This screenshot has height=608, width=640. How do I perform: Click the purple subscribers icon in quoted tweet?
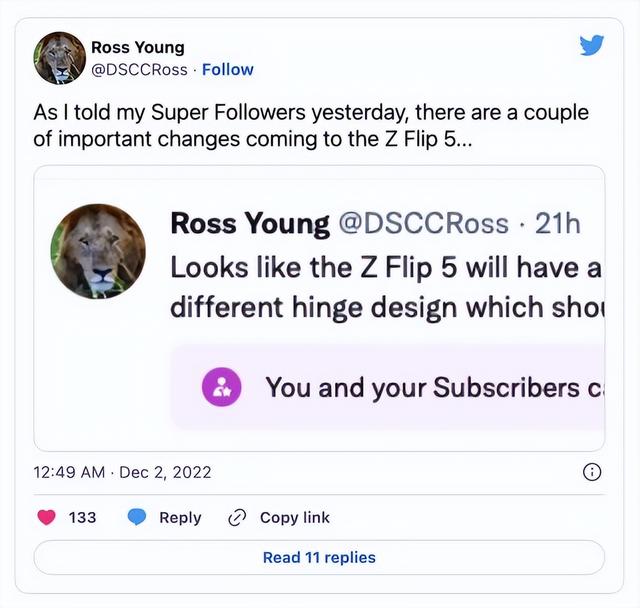pyautogui.click(x=222, y=388)
